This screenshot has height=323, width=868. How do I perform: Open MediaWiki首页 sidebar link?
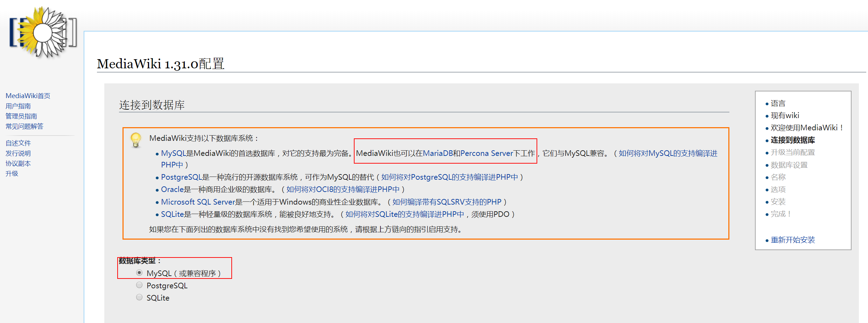[x=28, y=96]
